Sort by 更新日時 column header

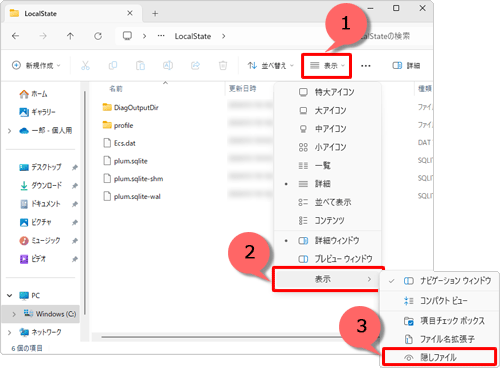point(243,89)
